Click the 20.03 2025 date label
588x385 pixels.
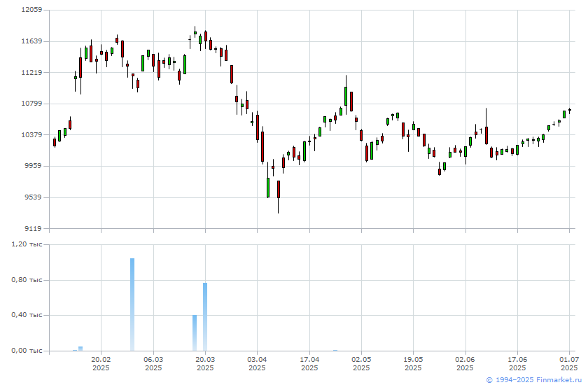pos(205,363)
